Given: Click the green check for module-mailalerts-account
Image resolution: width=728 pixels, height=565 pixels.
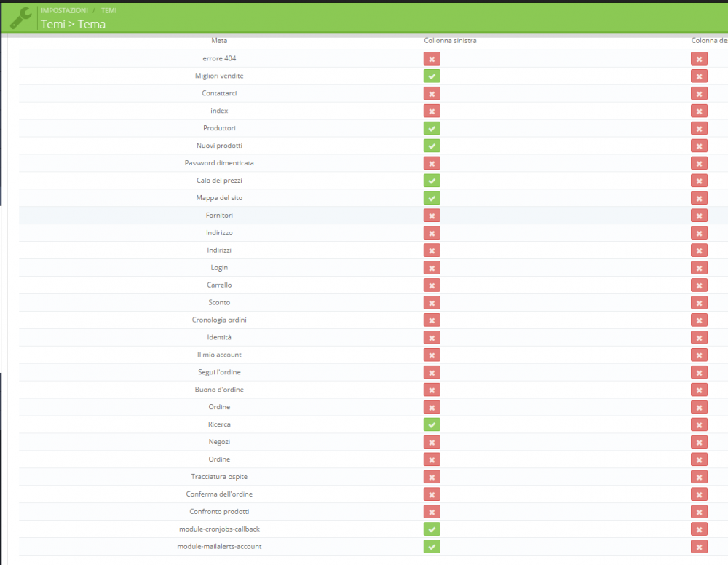Looking at the screenshot, I should [x=432, y=547].
